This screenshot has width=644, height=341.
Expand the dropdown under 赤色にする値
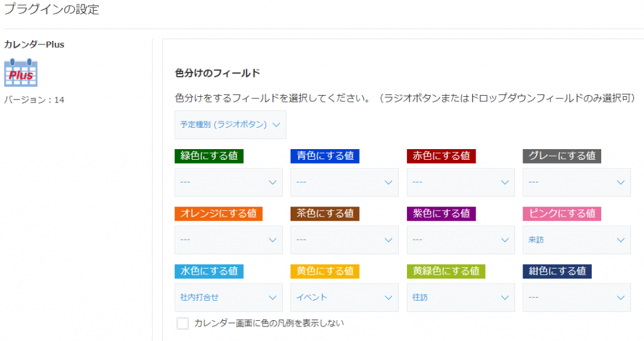pyautogui.click(x=461, y=182)
